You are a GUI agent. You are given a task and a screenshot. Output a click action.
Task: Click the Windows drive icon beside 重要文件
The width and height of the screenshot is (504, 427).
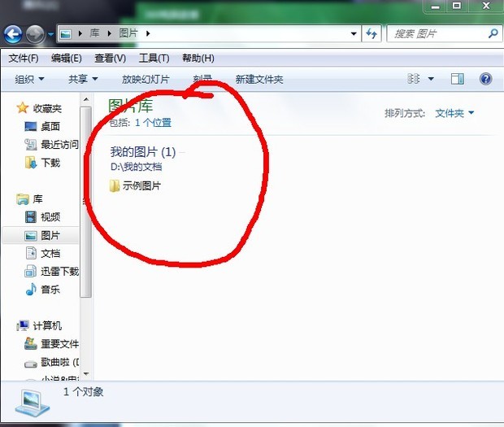click(31, 344)
